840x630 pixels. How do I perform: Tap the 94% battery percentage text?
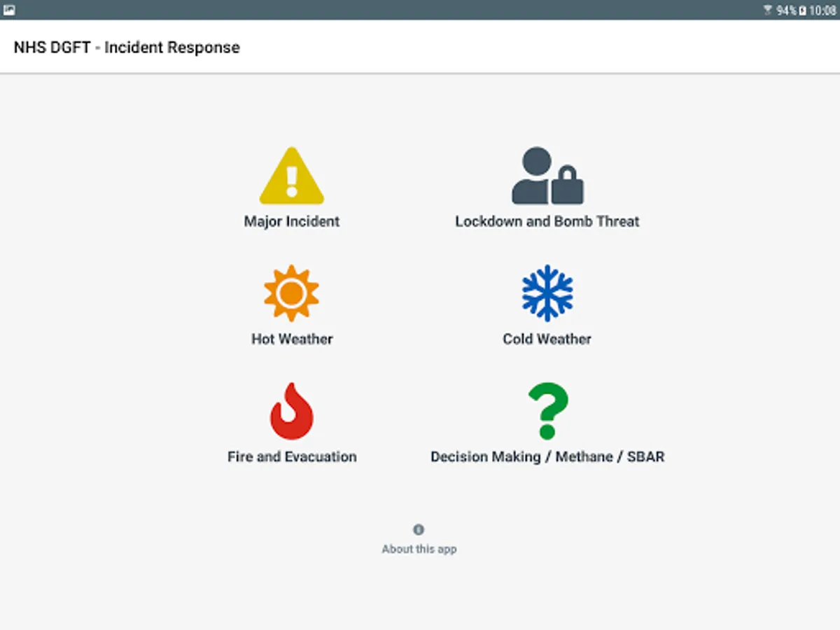coord(786,10)
